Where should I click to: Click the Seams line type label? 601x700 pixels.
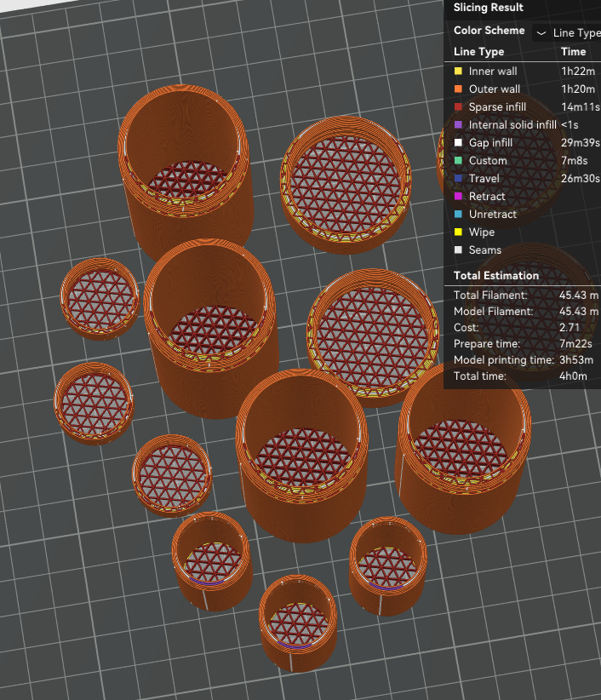point(485,250)
